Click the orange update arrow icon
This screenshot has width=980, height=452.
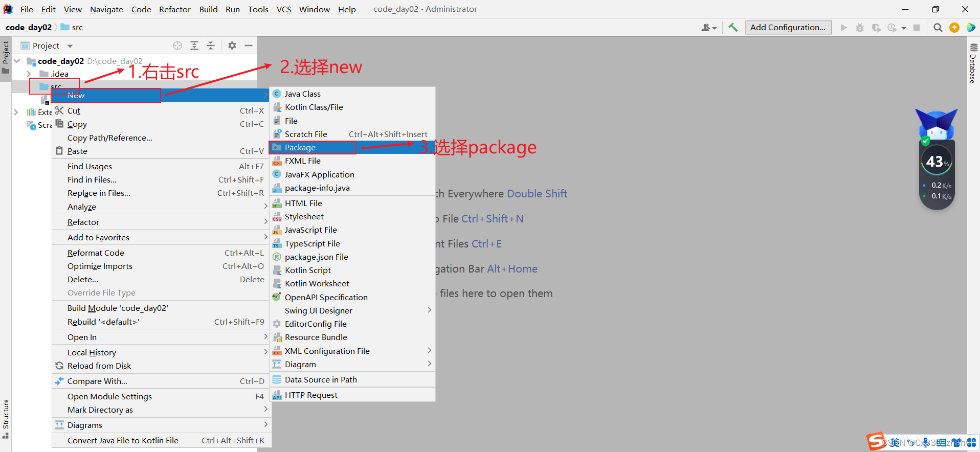pos(954,28)
